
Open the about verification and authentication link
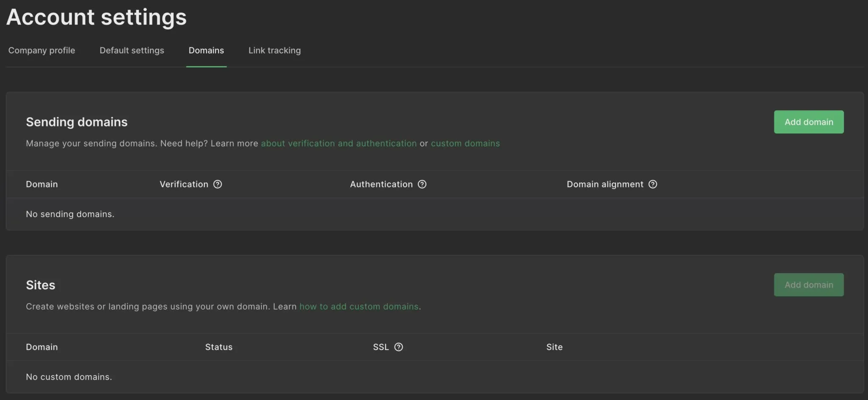pyautogui.click(x=339, y=143)
